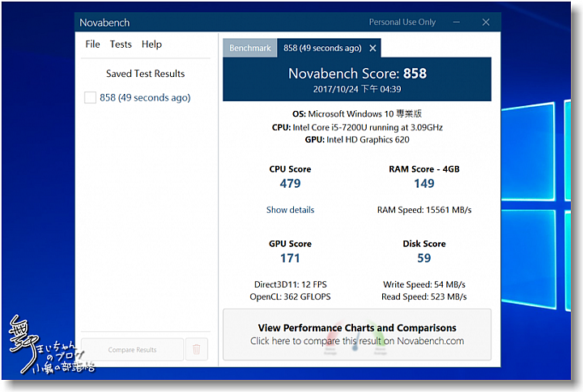
Task: Click the Disk Score value 59
Action: pos(423,258)
